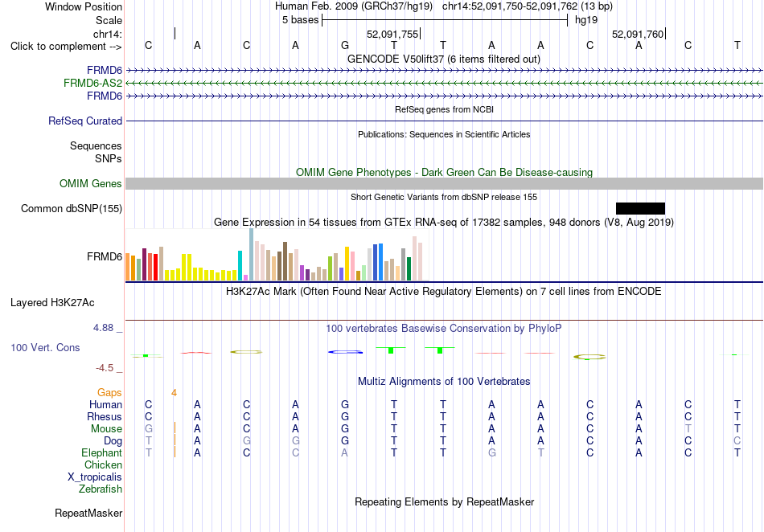This screenshot has width=764, height=532.
Task: Click the 'Click to complement -->' label
Action: coord(66,47)
